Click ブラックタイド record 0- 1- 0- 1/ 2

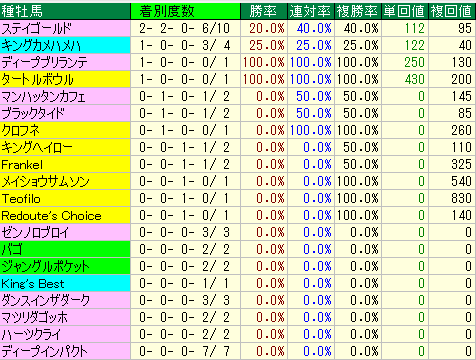pos(185,113)
